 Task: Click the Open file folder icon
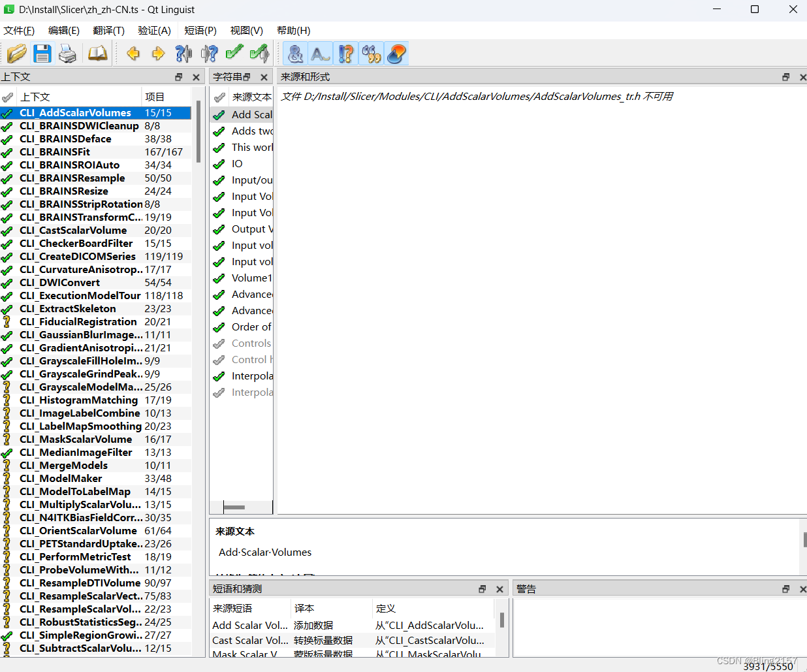(x=17, y=54)
